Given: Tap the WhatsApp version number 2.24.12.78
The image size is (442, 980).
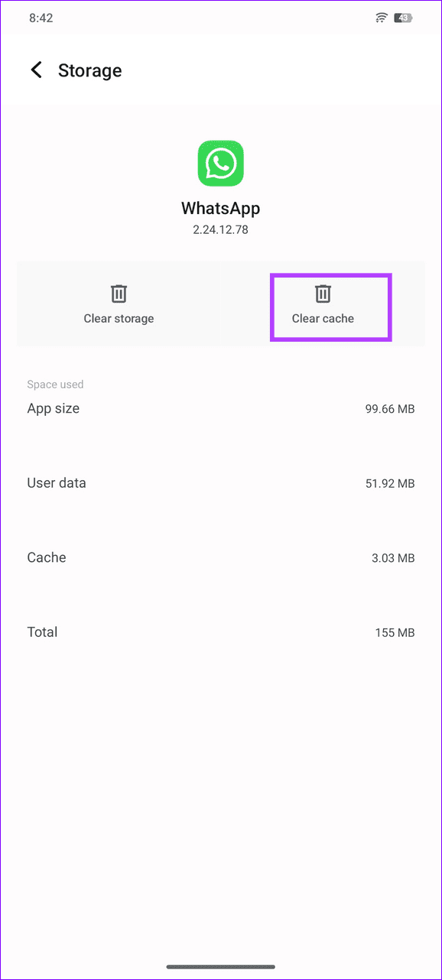Looking at the screenshot, I should [x=220, y=227].
